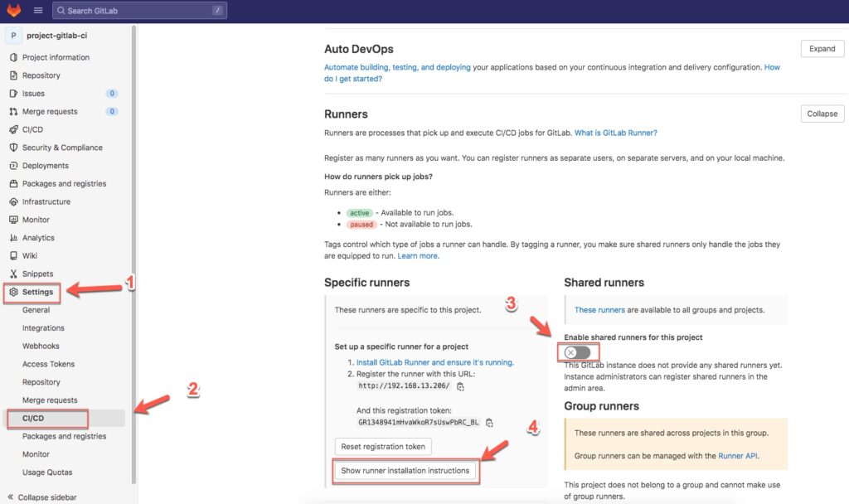Open Webhooks under Settings
The width and height of the screenshot is (849, 504).
[x=41, y=346]
